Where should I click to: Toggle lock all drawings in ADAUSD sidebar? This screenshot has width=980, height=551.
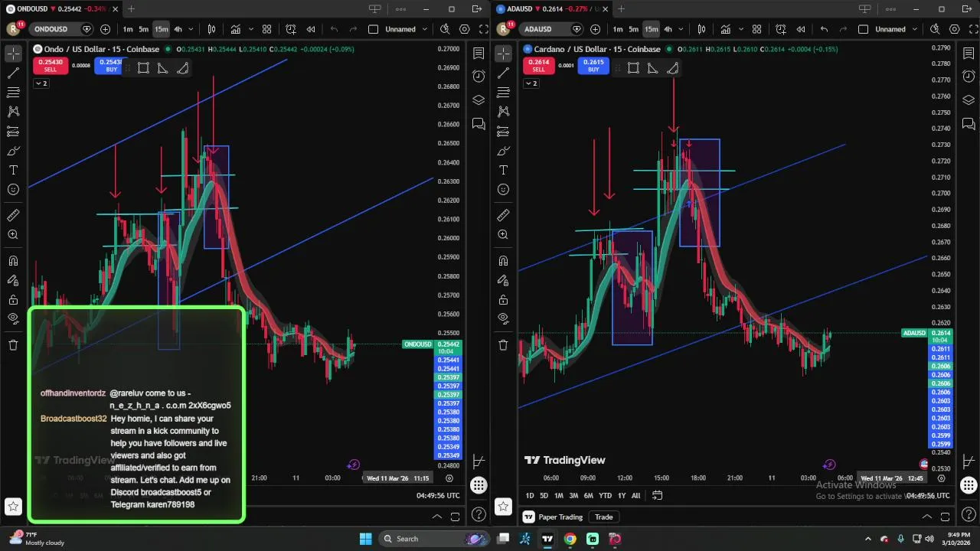coord(503,299)
